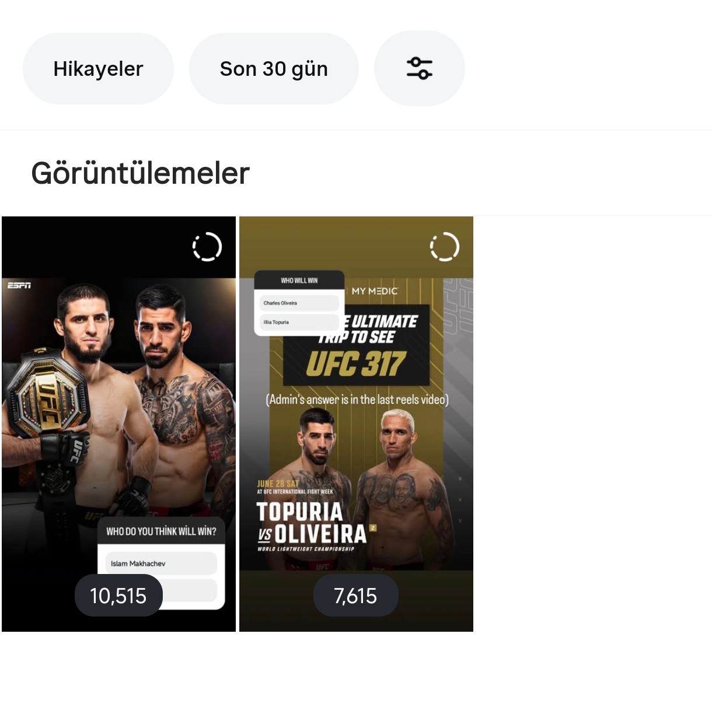The height and width of the screenshot is (728, 712).
Task: Open the Makhachev vs Topuria story thumbnail
Action: click(118, 424)
